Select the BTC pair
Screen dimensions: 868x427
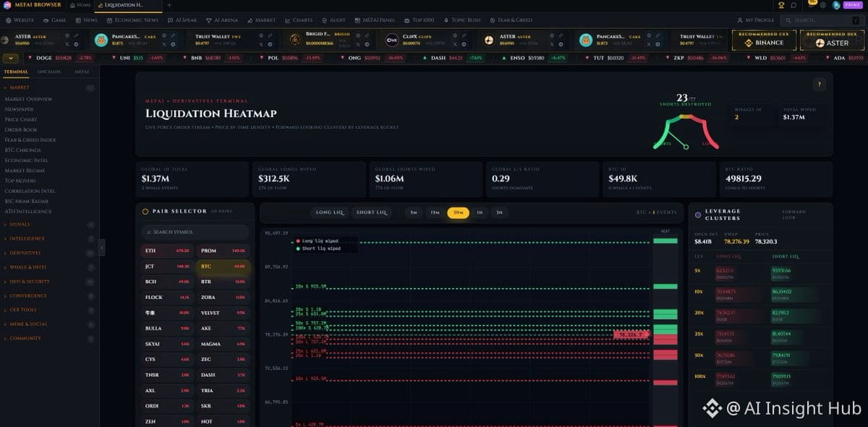224,266
